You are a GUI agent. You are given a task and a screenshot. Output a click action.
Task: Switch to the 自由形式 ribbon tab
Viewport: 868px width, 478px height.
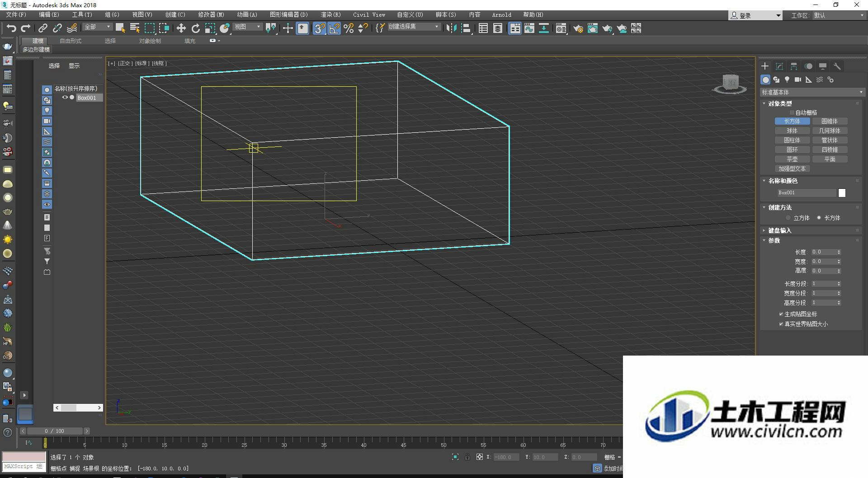point(71,41)
